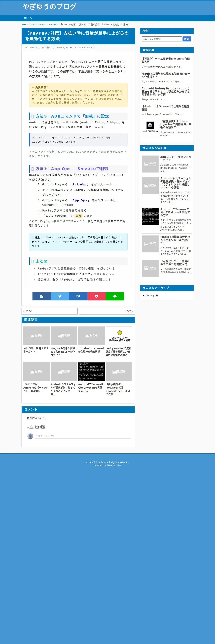Open the Shizuku Google Play link

79,185
